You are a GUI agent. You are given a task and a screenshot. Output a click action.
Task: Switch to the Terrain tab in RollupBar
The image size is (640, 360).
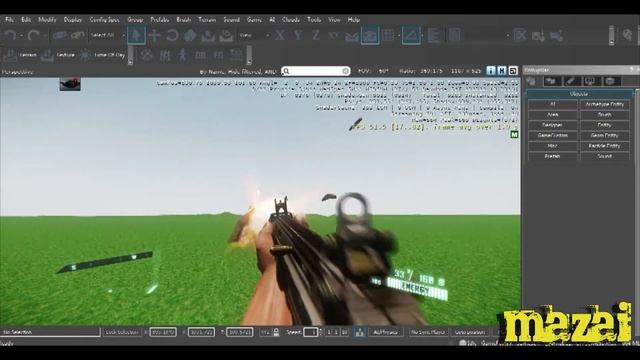pos(552,81)
